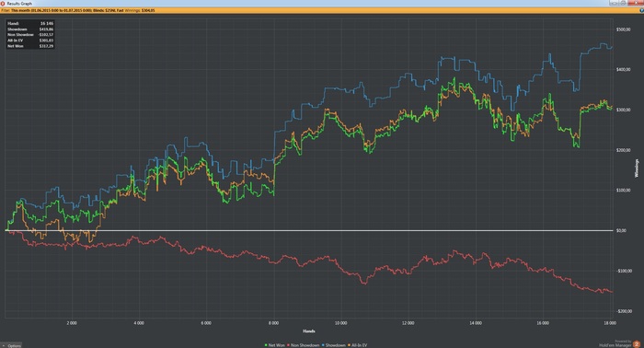Click the $100,00 y-axis label
The image size is (644, 348).
tap(623, 191)
